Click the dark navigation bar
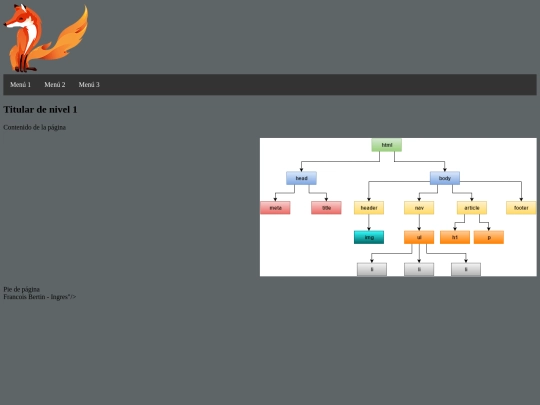Image resolution: width=540 pixels, height=405 pixels. pos(270,84)
